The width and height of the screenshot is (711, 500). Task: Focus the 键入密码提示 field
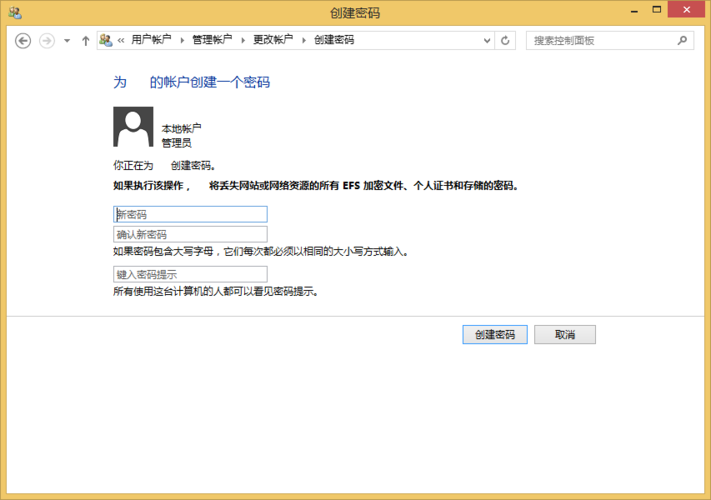(190, 274)
